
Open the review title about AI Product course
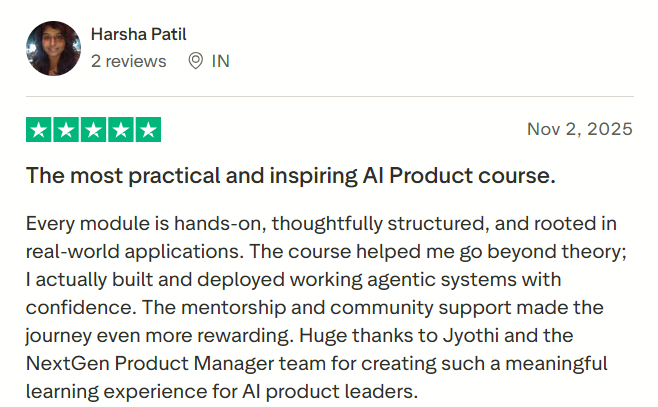pyautogui.click(x=290, y=176)
